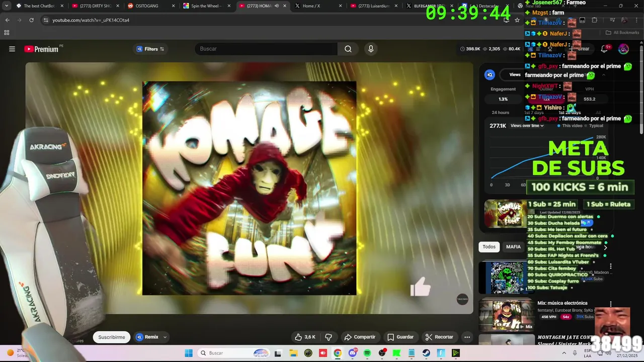Open File Explorer from taskbar

(293, 353)
